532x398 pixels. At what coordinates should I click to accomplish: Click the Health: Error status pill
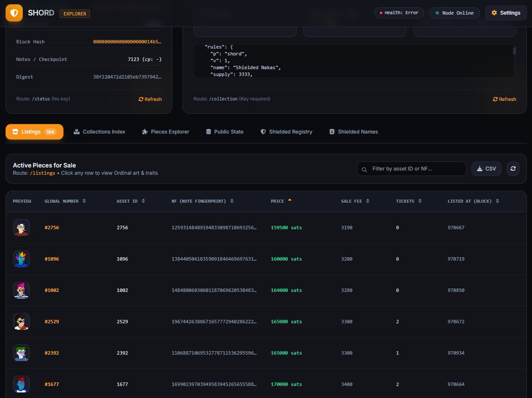(x=398, y=13)
